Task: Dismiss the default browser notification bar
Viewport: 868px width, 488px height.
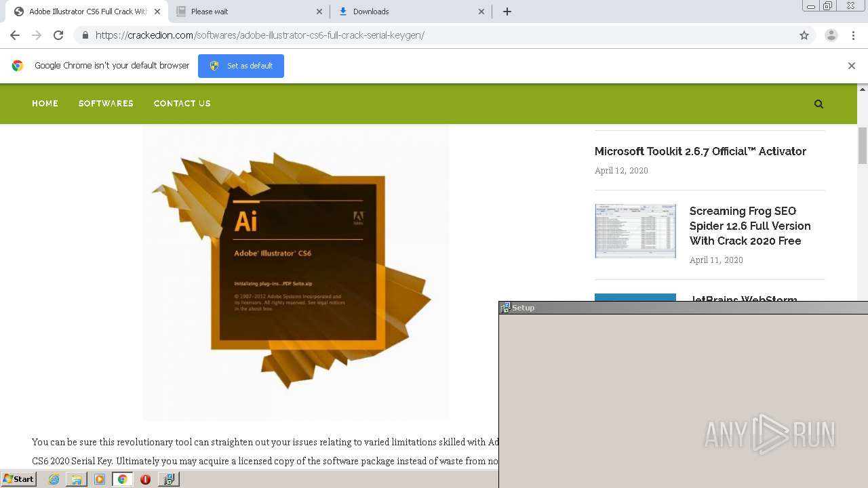Action: (852, 66)
